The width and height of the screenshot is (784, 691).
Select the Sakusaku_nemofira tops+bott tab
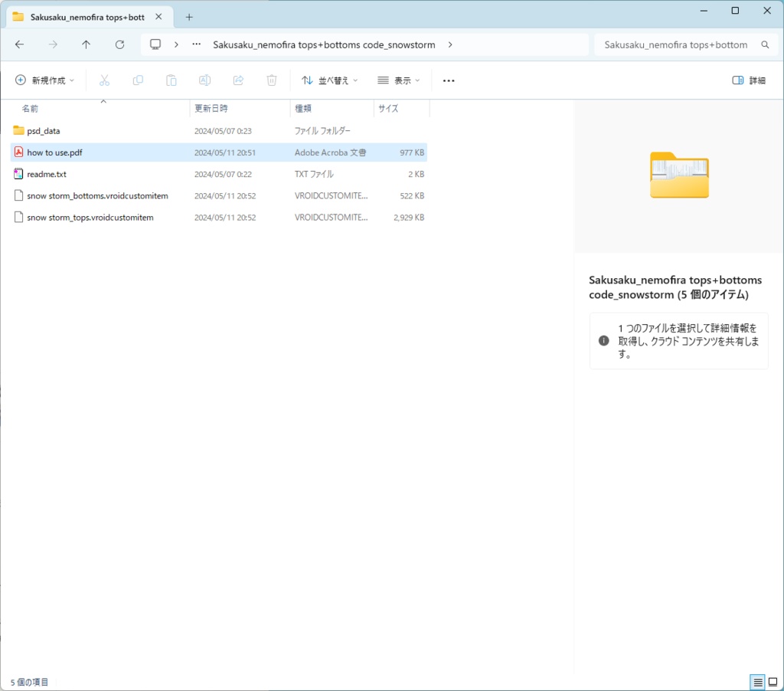(x=87, y=17)
